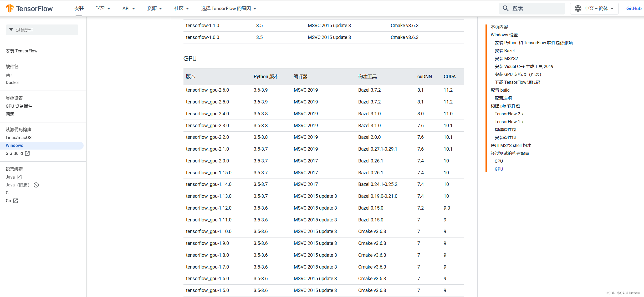The height and width of the screenshot is (297, 644).
Task: Click tensorflow_gpu-2.6.0 table cell
Action: (207, 90)
